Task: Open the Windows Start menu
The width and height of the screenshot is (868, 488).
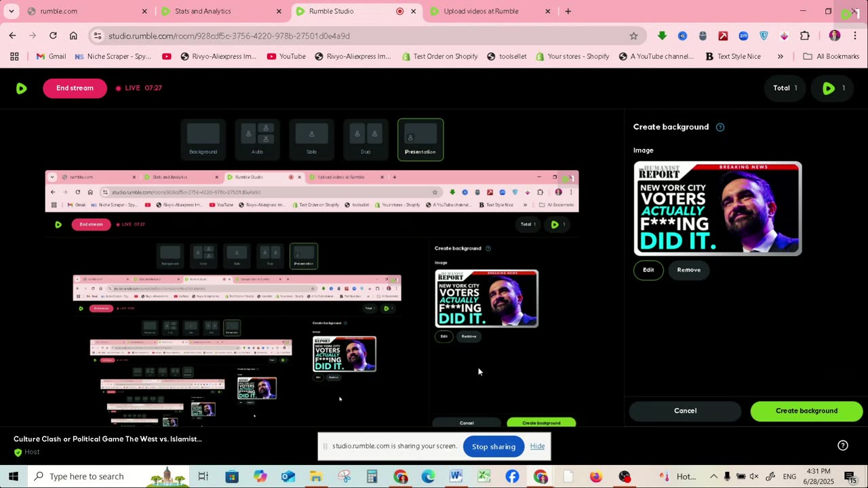Action: tap(14, 476)
